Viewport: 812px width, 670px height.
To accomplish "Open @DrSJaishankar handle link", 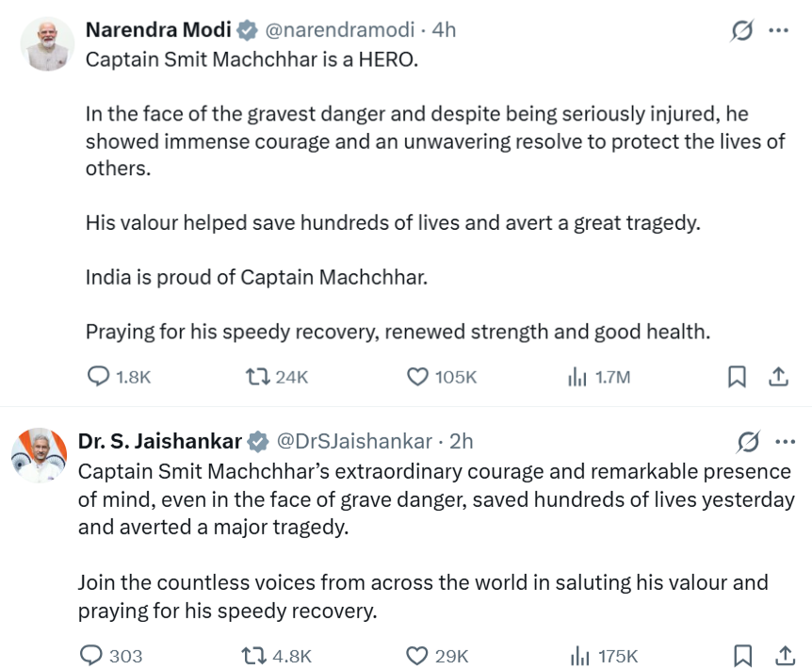I will [354, 442].
